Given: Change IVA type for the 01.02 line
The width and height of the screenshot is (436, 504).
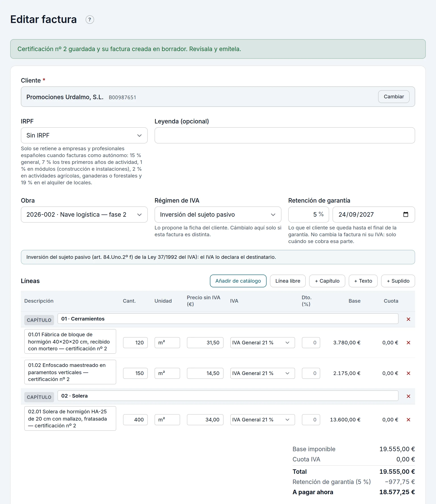Looking at the screenshot, I should pyautogui.click(x=262, y=373).
